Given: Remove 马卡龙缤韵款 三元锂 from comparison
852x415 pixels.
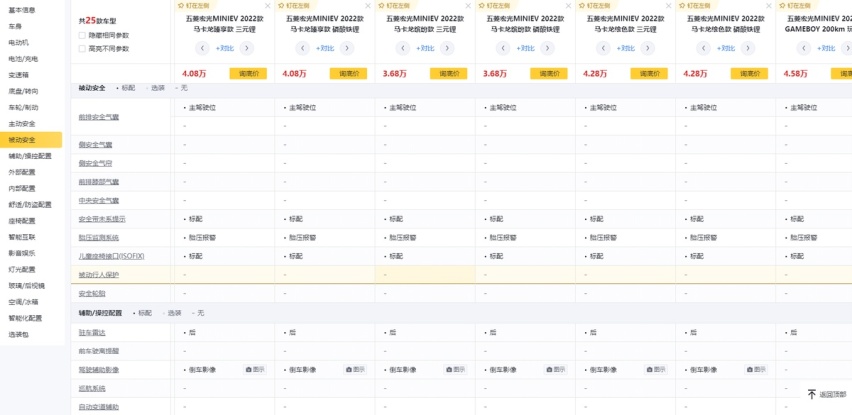Looking at the screenshot, I should pos(468,5).
